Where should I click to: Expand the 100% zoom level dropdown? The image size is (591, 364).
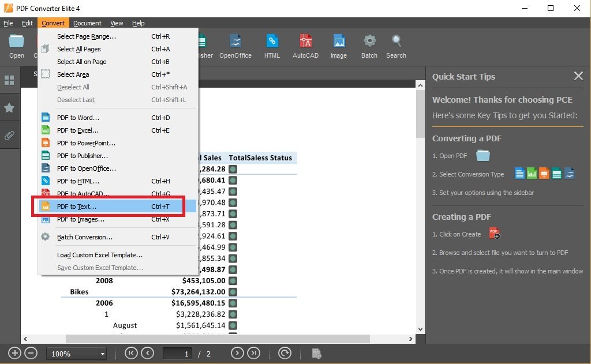[x=102, y=354]
